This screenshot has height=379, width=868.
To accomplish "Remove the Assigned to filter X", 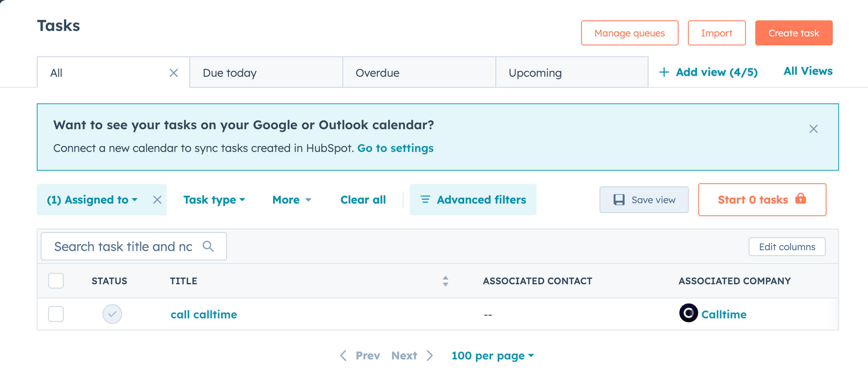I will [157, 200].
